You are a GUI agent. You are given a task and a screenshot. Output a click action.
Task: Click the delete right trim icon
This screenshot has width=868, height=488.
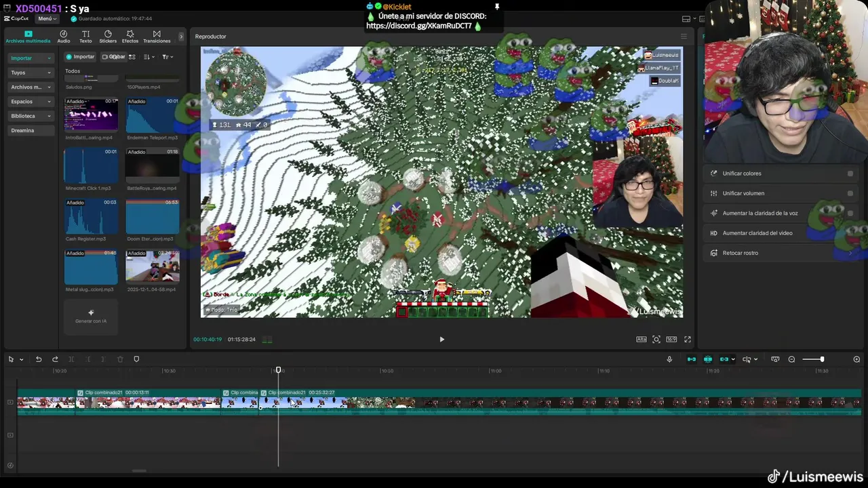click(x=104, y=359)
